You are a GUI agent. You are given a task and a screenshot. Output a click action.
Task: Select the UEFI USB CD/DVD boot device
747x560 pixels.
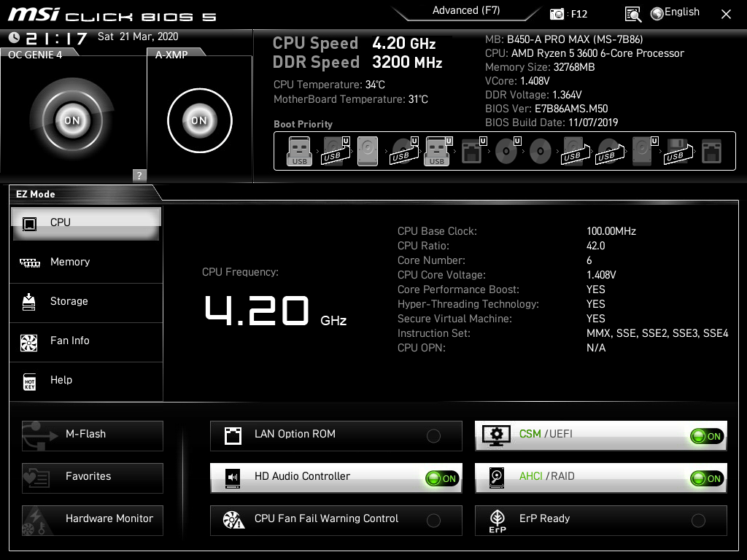[404, 152]
